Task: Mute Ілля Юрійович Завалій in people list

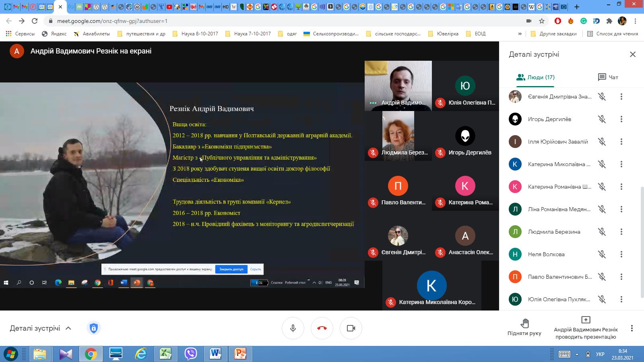Action: coord(602,142)
